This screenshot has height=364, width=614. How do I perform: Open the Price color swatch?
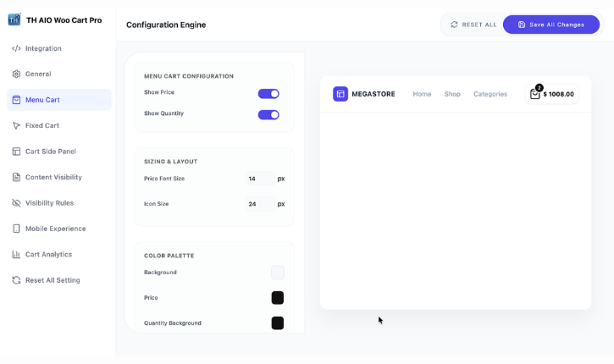(278, 298)
